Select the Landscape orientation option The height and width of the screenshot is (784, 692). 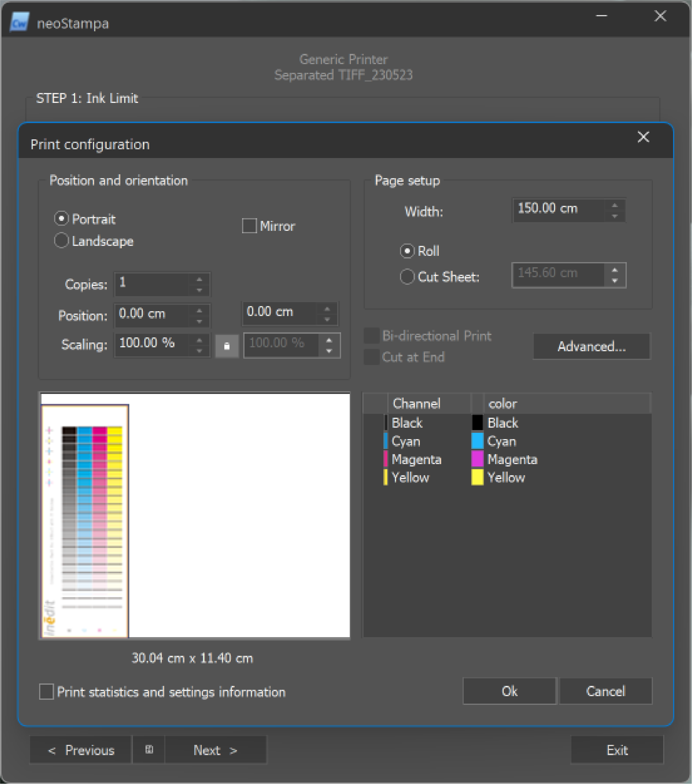[x=61, y=241]
